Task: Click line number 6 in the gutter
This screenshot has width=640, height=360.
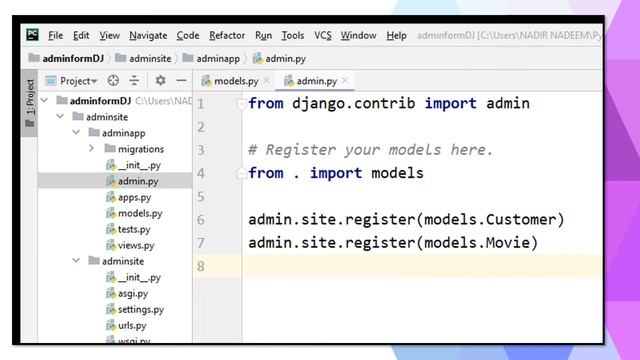Action: click(x=200, y=220)
